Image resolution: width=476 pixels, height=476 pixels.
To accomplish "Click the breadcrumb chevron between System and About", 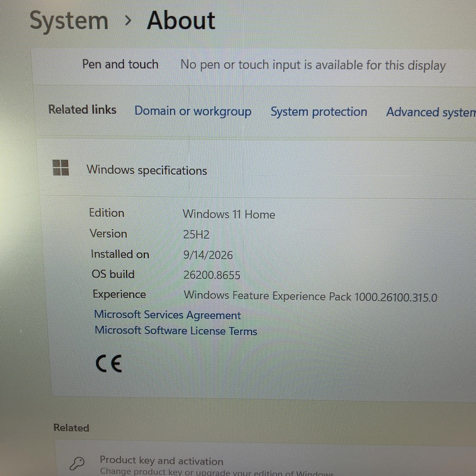I will tap(127, 21).
